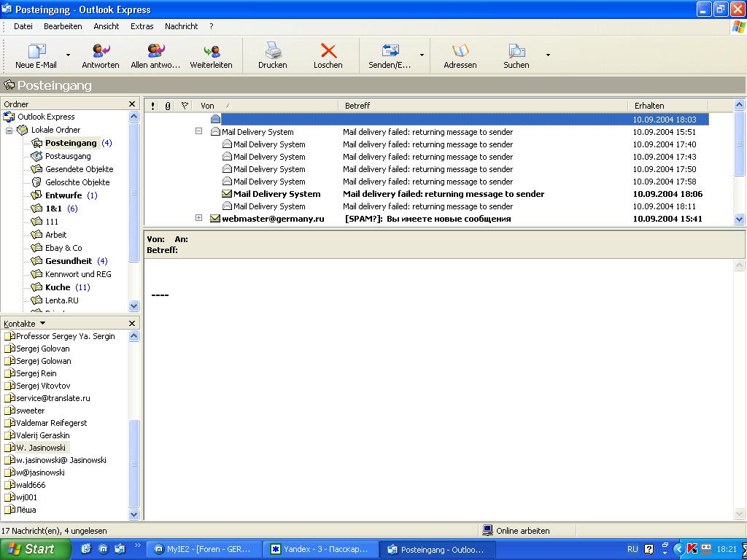747x560 pixels.
Task: Expand hidden tray icons with the arrow
Action: click(679, 549)
